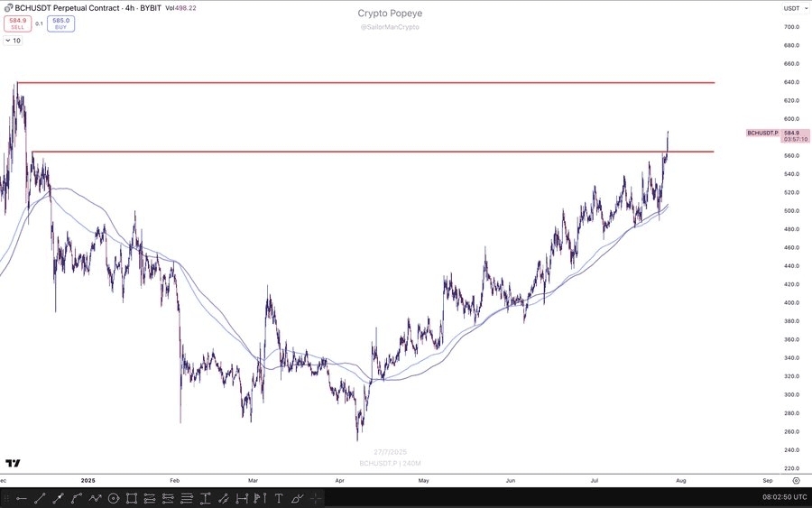Pick the brush drawing tool

point(297,498)
